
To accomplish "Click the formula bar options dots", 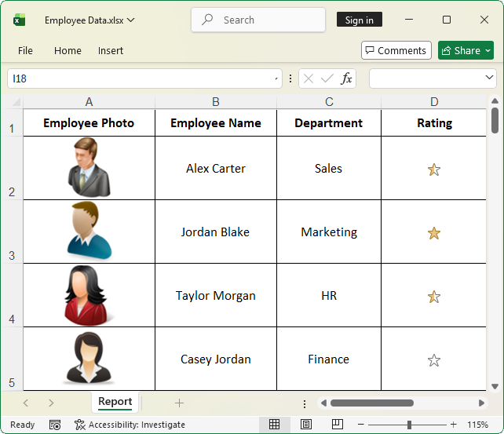I will [x=290, y=78].
